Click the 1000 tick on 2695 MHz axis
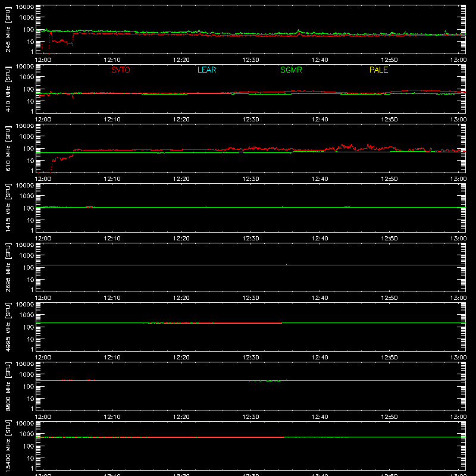Viewport: 476px width, 476px height. click(27, 256)
